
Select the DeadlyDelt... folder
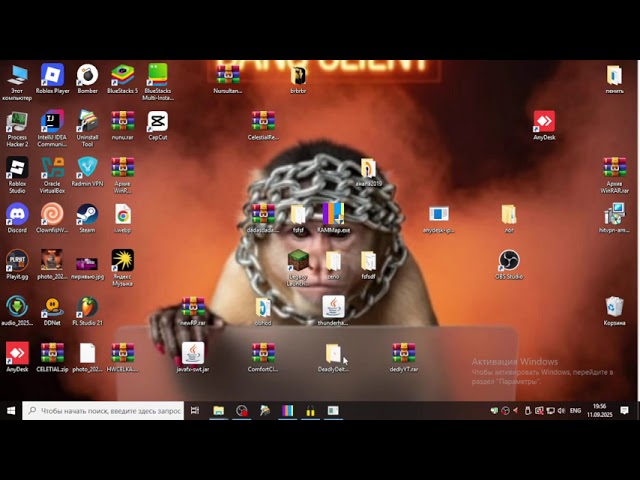tap(333, 358)
